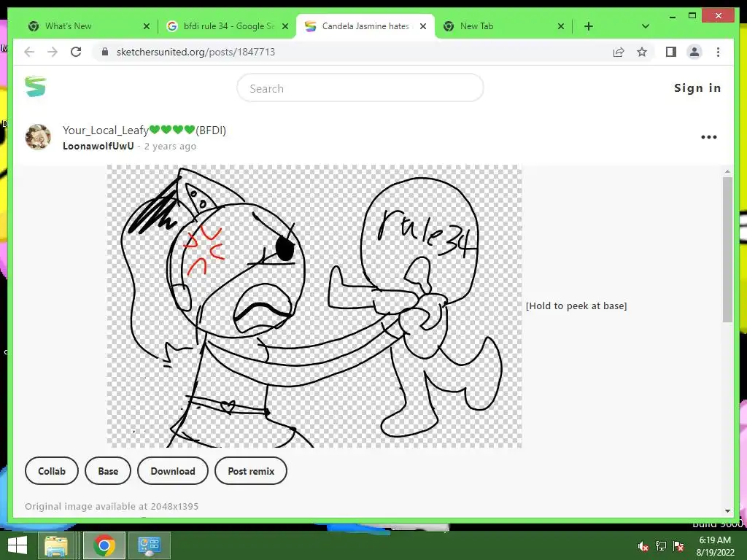747x560 pixels.
Task: Click the scrollbar up arrow
Action: click(x=727, y=171)
